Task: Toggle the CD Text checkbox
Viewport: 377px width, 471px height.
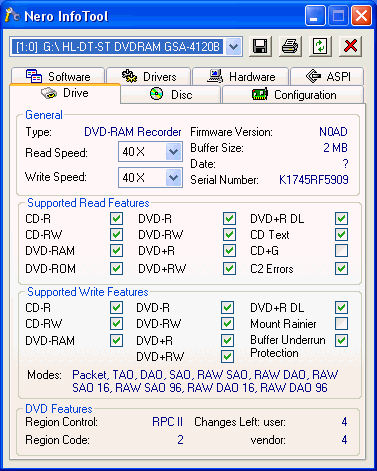Action: click(342, 235)
